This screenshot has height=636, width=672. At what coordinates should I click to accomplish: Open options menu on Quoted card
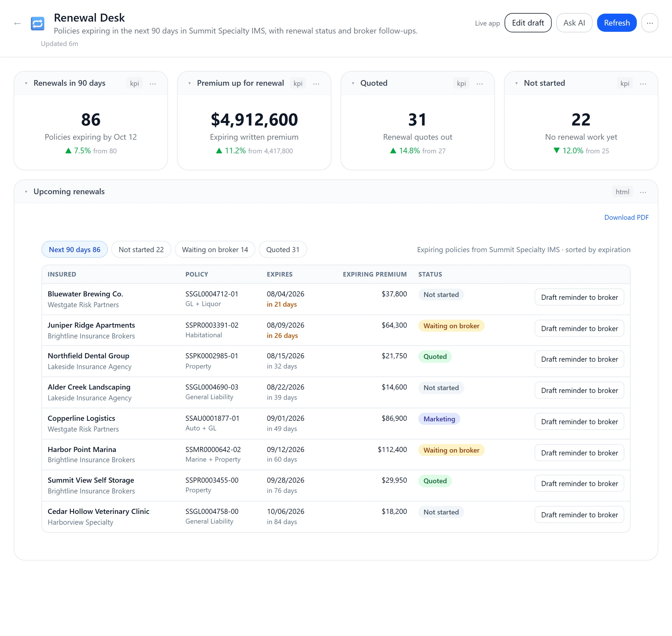click(x=479, y=83)
